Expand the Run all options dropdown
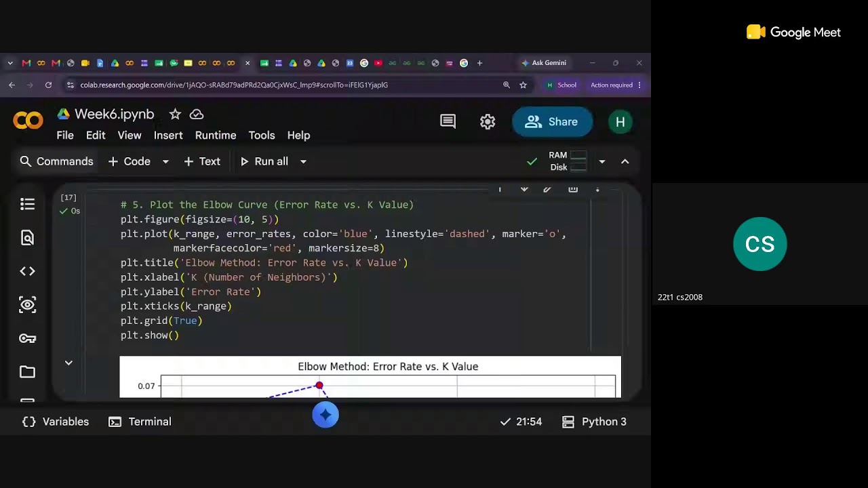 [303, 161]
